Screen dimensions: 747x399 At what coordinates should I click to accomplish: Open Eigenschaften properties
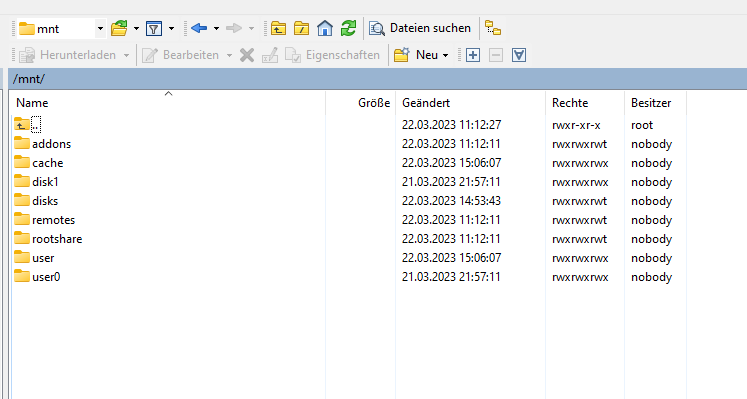(333, 55)
